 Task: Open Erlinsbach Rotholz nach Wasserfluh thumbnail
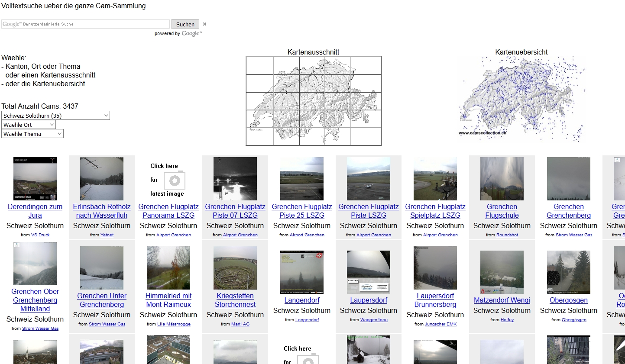click(102, 179)
